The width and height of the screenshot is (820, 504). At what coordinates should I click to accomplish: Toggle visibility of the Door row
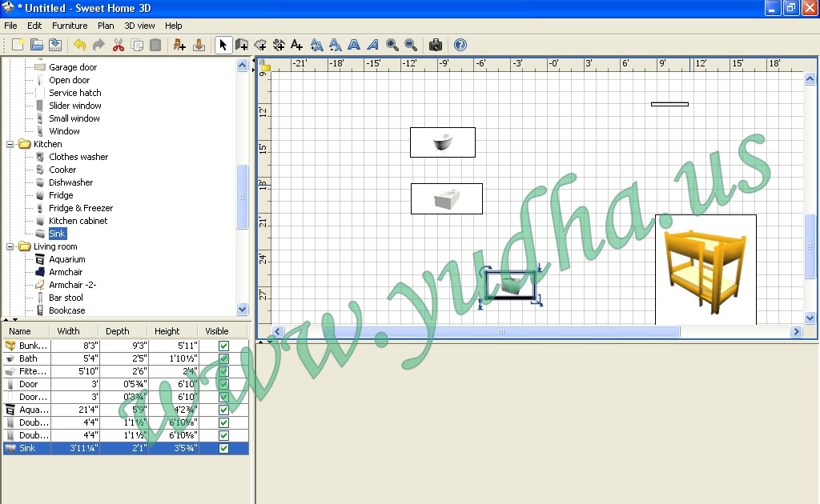224,384
